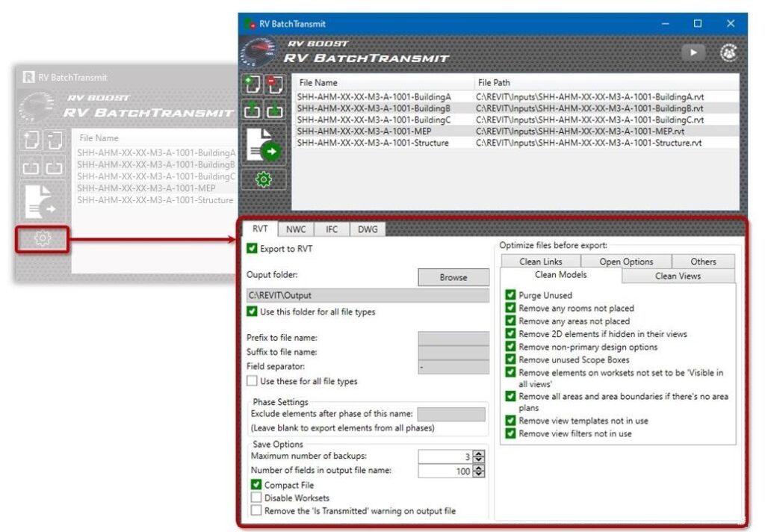Uncheck Remove any rooms not placed

[x=510, y=308]
